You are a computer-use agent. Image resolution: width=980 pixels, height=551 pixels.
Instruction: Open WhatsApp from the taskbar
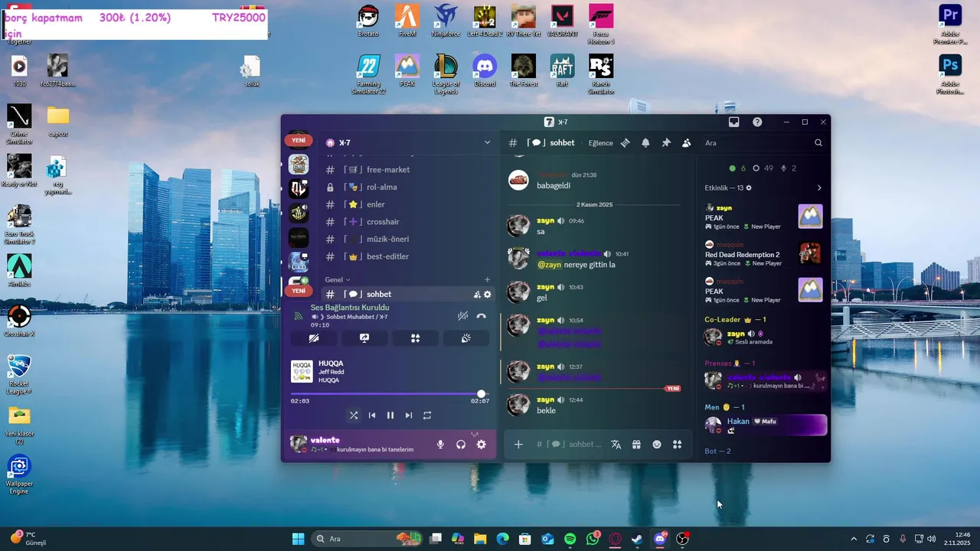point(593,539)
